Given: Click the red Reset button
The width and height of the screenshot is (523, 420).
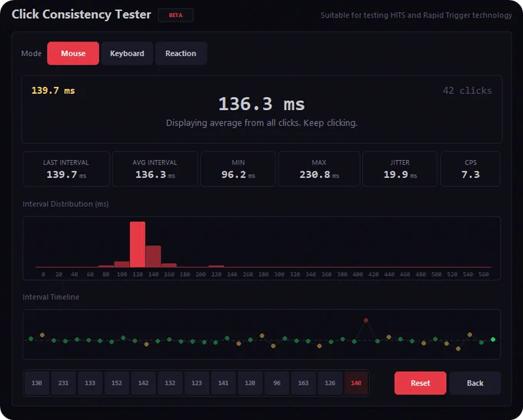Looking at the screenshot, I should 420,383.
